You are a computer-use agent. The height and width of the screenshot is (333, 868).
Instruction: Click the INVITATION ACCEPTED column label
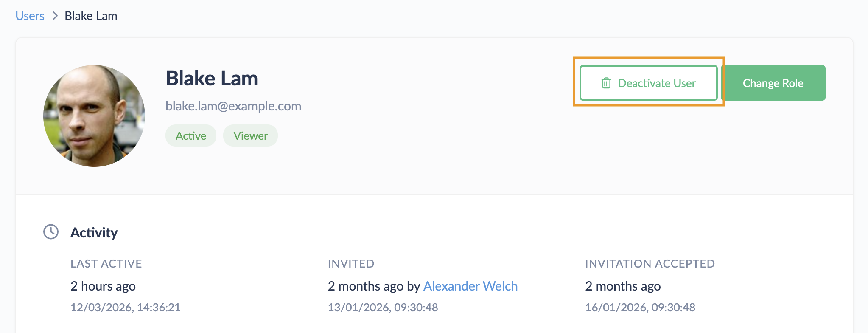pyautogui.click(x=650, y=264)
